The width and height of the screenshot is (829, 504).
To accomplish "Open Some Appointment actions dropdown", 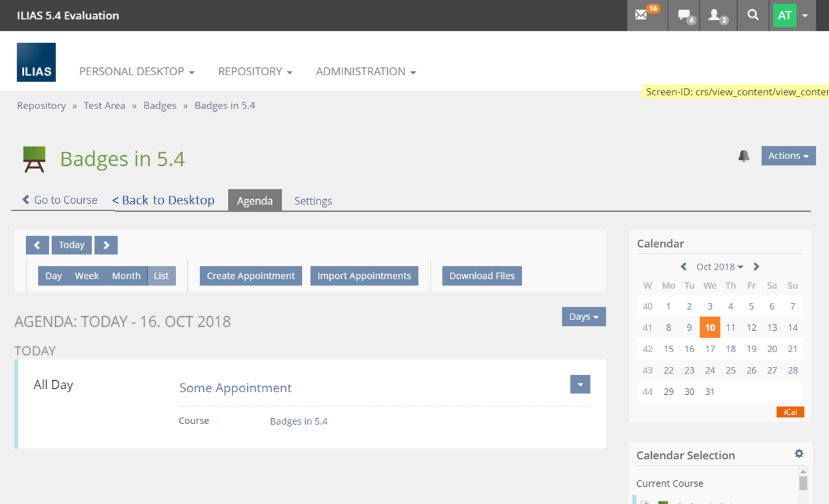I will point(580,384).
